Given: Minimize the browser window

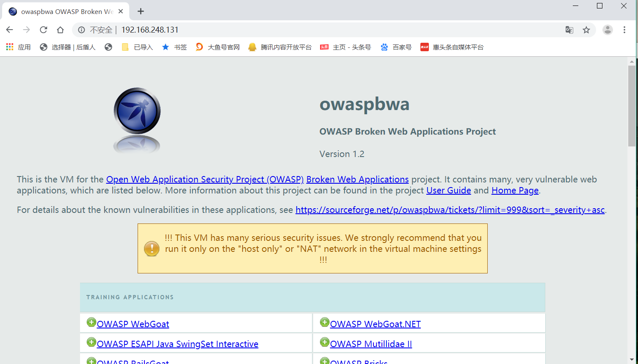Looking at the screenshot, I should (576, 6).
